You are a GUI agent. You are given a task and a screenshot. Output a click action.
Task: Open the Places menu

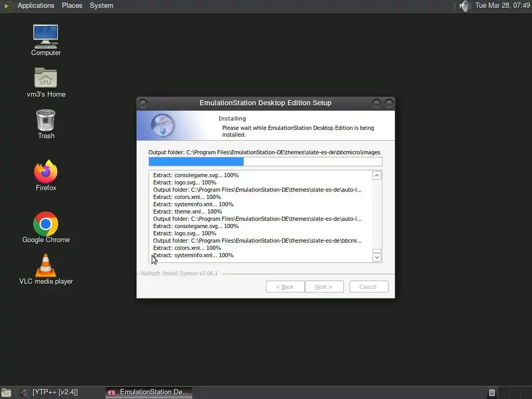point(72,6)
